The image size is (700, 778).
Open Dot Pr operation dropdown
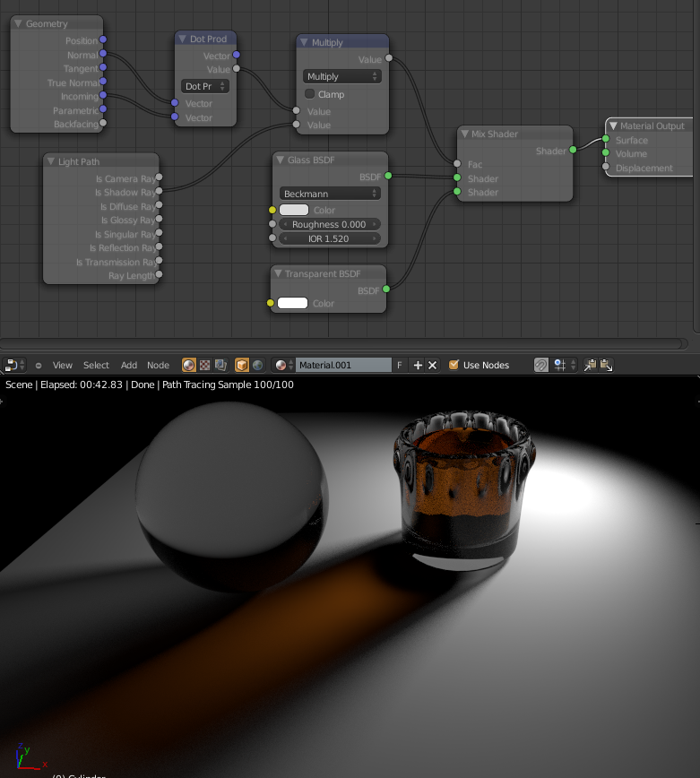[x=205, y=86]
